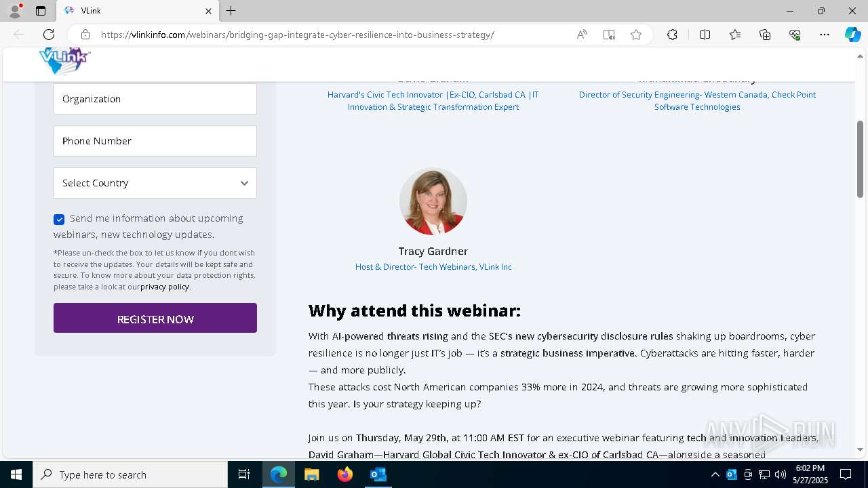Switch to Edge taskbar icon

click(x=279, y=474)
